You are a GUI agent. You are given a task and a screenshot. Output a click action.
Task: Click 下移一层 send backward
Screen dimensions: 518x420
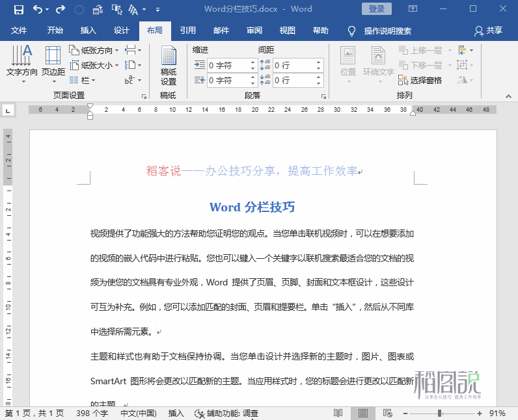point(421,65)
